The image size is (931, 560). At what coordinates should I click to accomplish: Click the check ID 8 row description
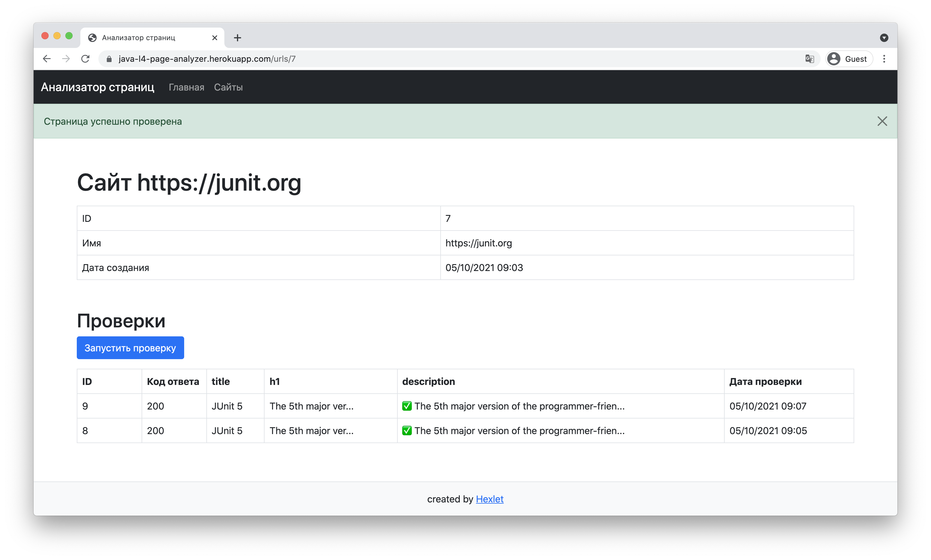coord(519,430)
